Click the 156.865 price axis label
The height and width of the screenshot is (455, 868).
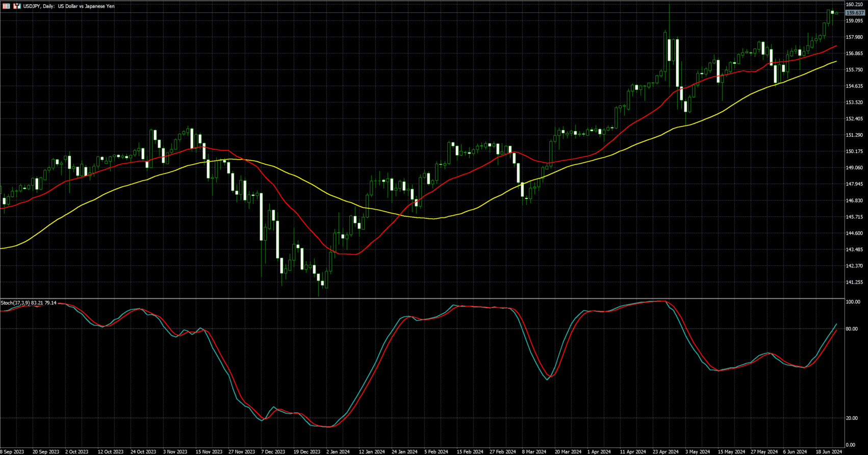[854, 54]
